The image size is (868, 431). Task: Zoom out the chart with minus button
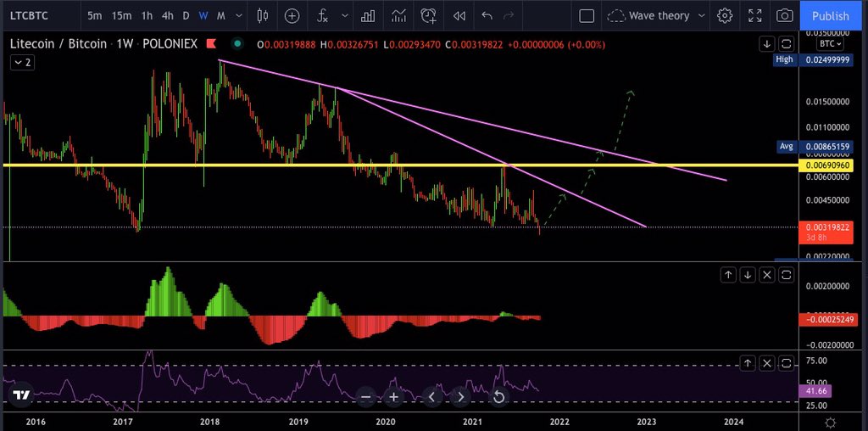pyautogui.click(x=366, y=397)
